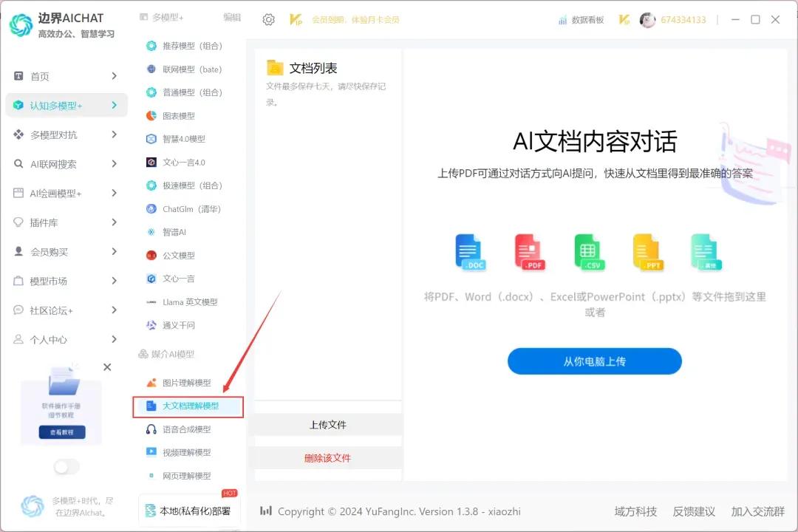Screen dimensions: 798x532
Task: Click the CSV file type icon
Action: pyautogui.click(x=588, y=252)
